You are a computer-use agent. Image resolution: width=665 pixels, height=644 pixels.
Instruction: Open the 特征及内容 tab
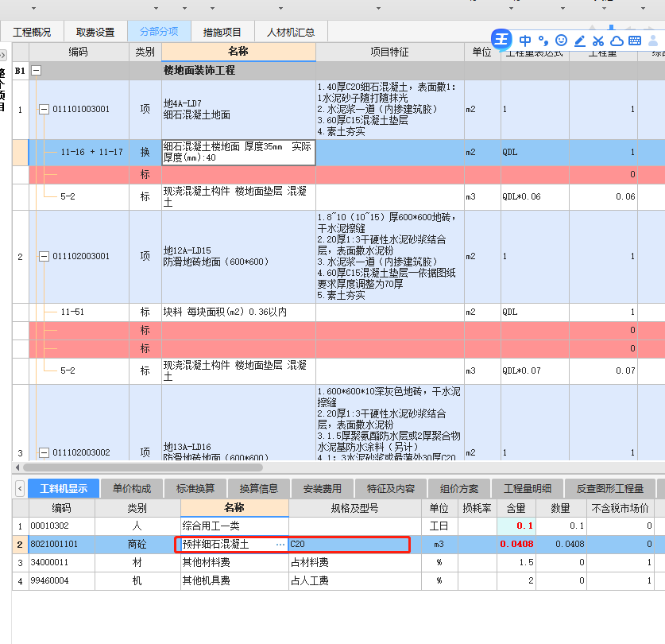coord(391,489)
